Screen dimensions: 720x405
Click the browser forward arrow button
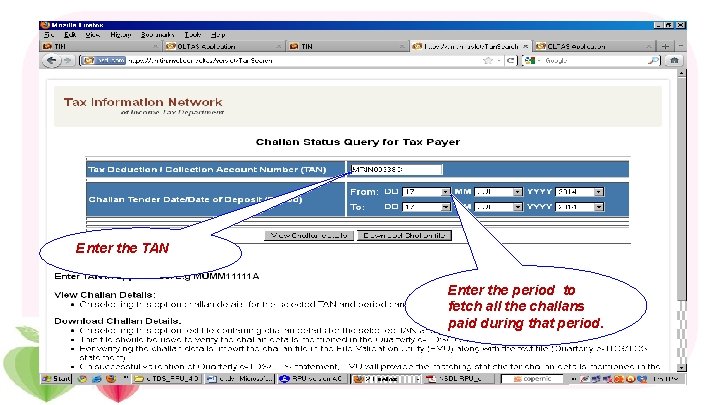[x=67, y=60]
